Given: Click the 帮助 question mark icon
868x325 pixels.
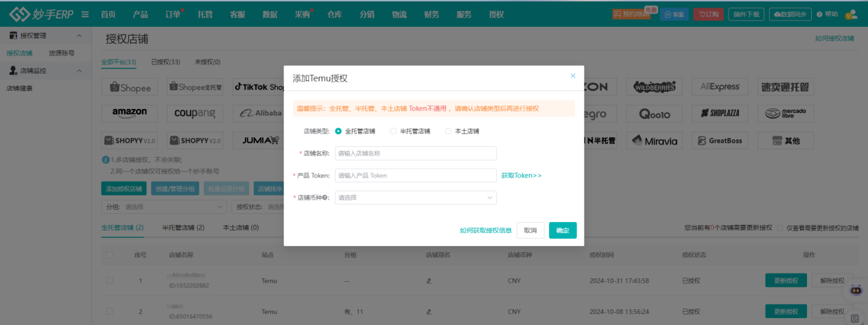Looking at the screenshot, I should click(x=819, y=14).
